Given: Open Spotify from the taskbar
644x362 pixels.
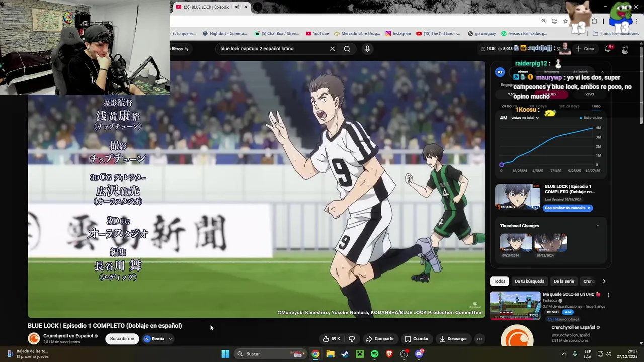Looking at the screenshot, I should [374, 354].
